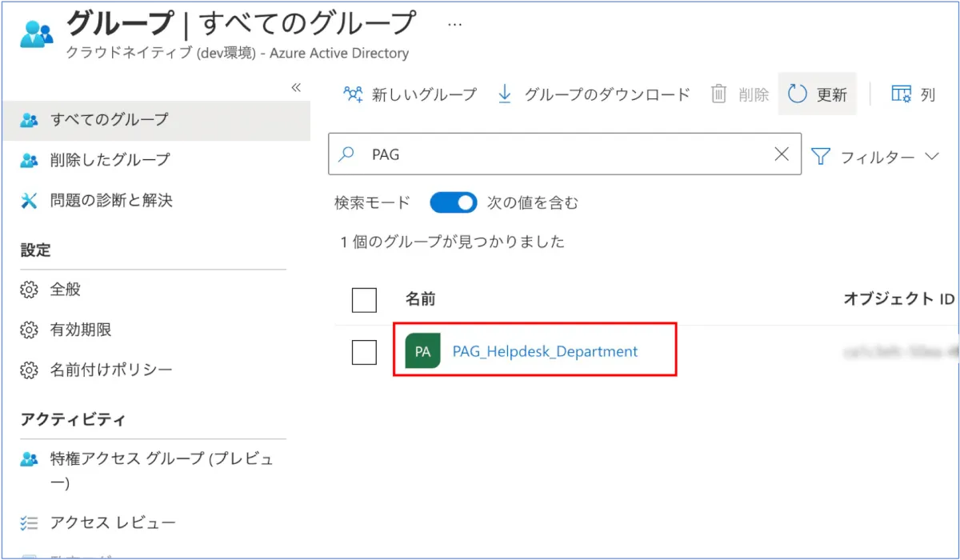
Task: Open the PAG_Helpdesk_Department group link
Action: [x=545, y=351]
